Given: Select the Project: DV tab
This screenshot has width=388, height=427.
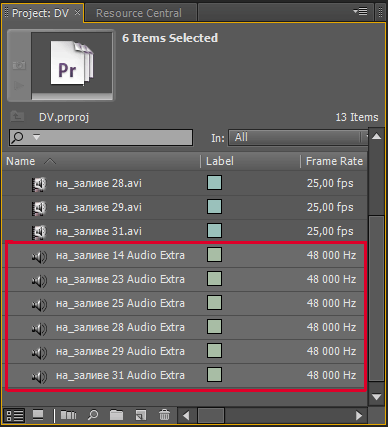Looking at the screenshot, I should coord(40,13).
